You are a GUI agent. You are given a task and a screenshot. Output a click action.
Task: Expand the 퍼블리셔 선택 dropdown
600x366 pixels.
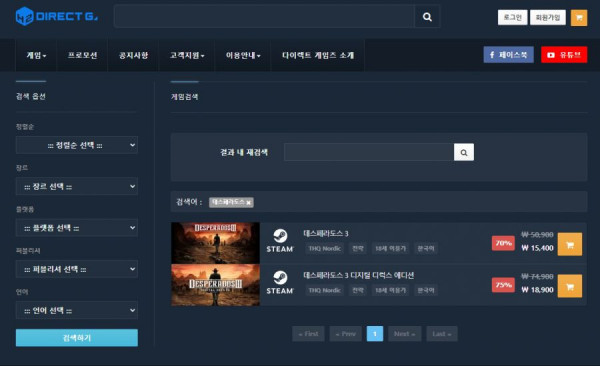click(x=77, y=269)
